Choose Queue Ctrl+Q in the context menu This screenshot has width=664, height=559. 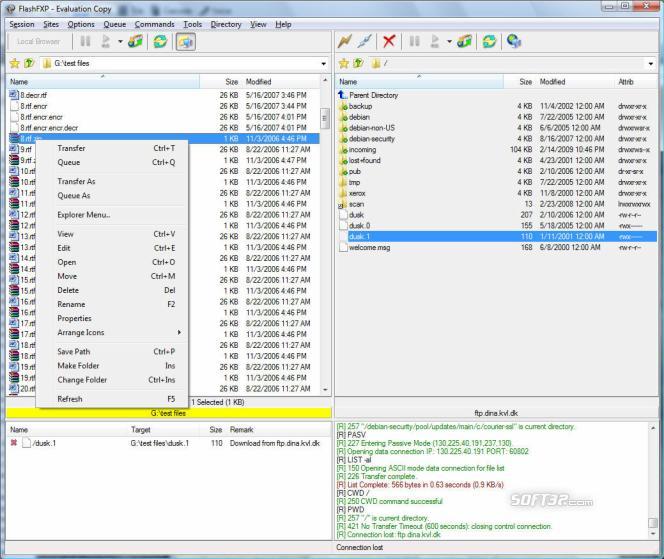(113, 162)
